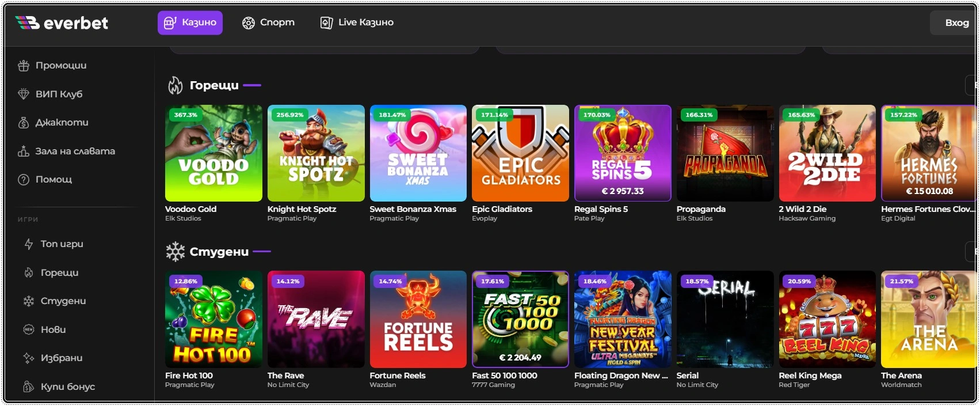Click the money bag icon beside Джакпоти
This screenshot has height=406, width=980.
point(24,123)
